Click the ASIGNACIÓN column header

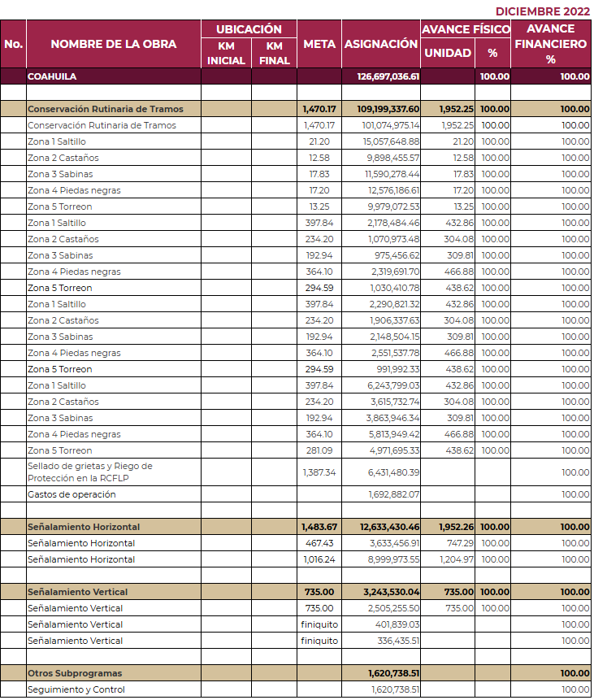click(x=380, y=44)
